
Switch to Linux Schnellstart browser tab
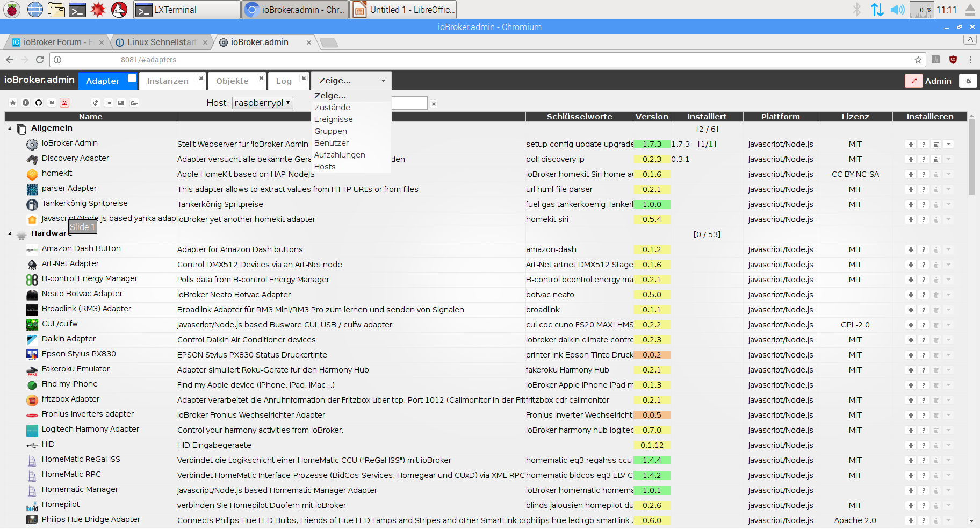click(x=161, y=42)
